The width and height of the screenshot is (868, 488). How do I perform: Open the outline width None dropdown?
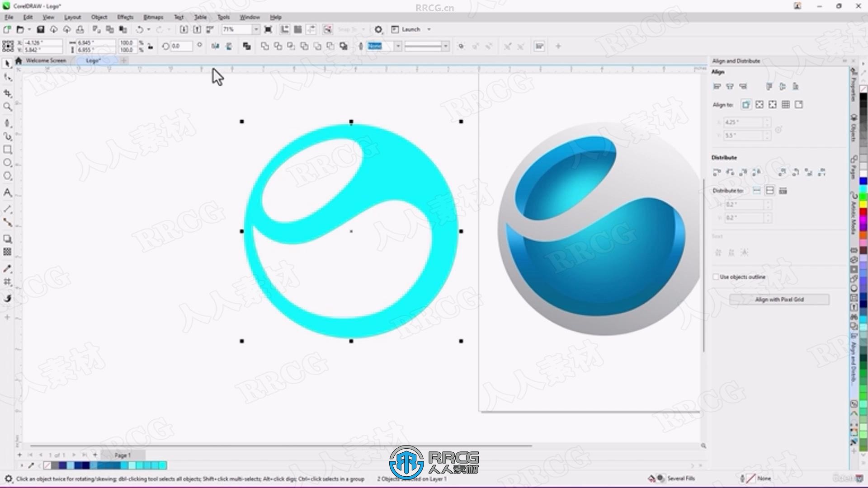(x=398, y=46)
